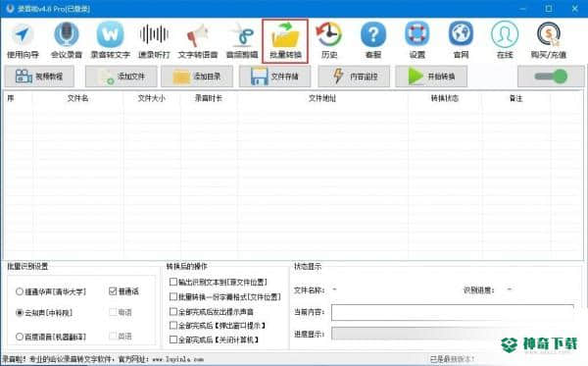Click the 视频教程 button

coord(39,77)
